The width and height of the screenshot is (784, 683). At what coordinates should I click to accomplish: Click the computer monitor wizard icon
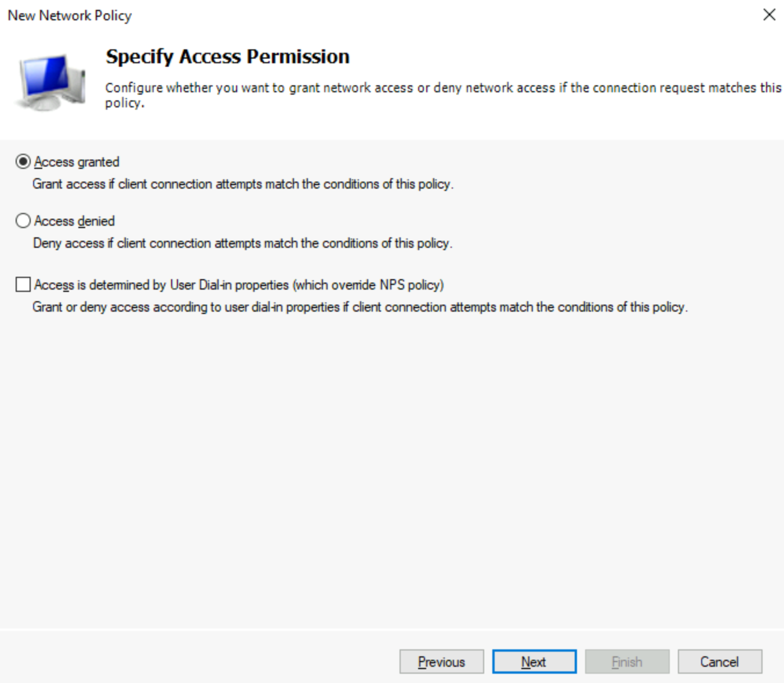pyautogui.click(x=51, y=82)
